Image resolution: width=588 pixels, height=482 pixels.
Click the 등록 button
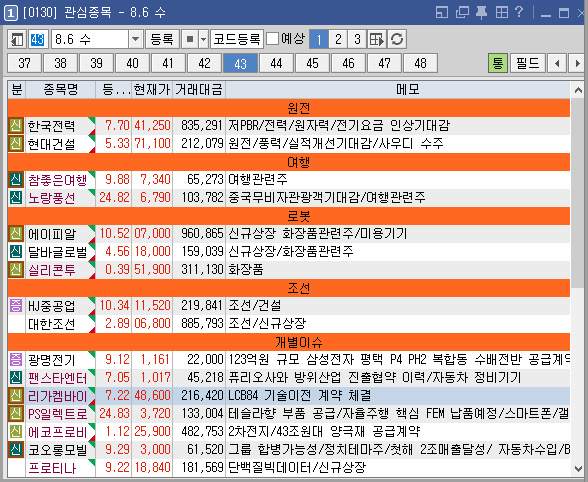point(162,39)
